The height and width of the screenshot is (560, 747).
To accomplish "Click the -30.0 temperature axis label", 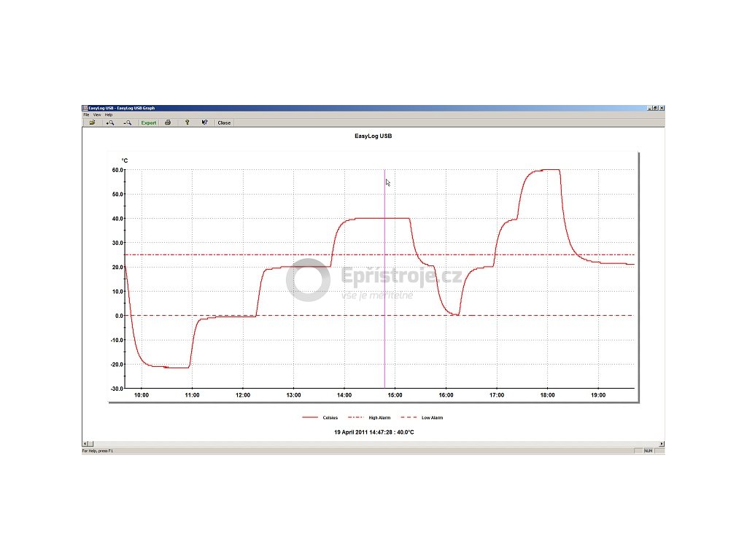I will tap(117, 389).
